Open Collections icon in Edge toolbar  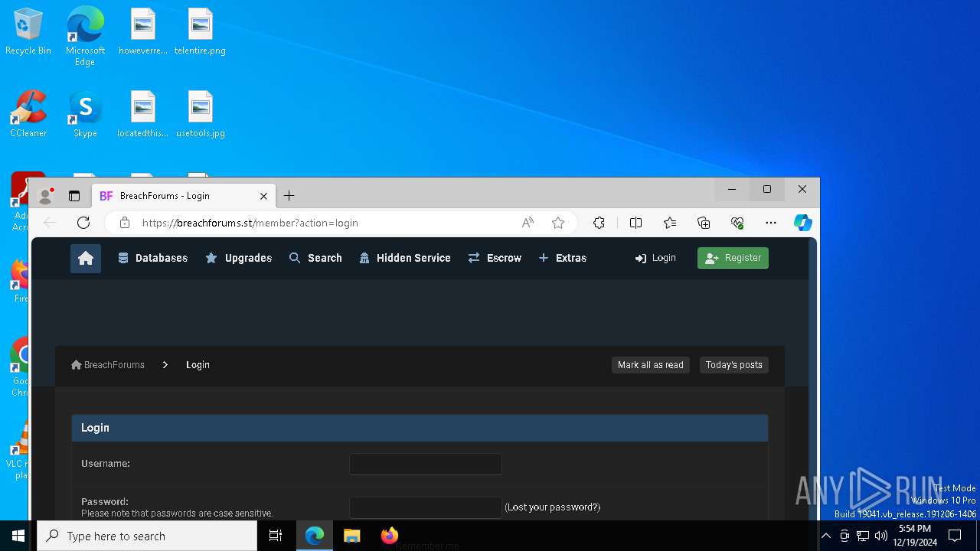704,223
